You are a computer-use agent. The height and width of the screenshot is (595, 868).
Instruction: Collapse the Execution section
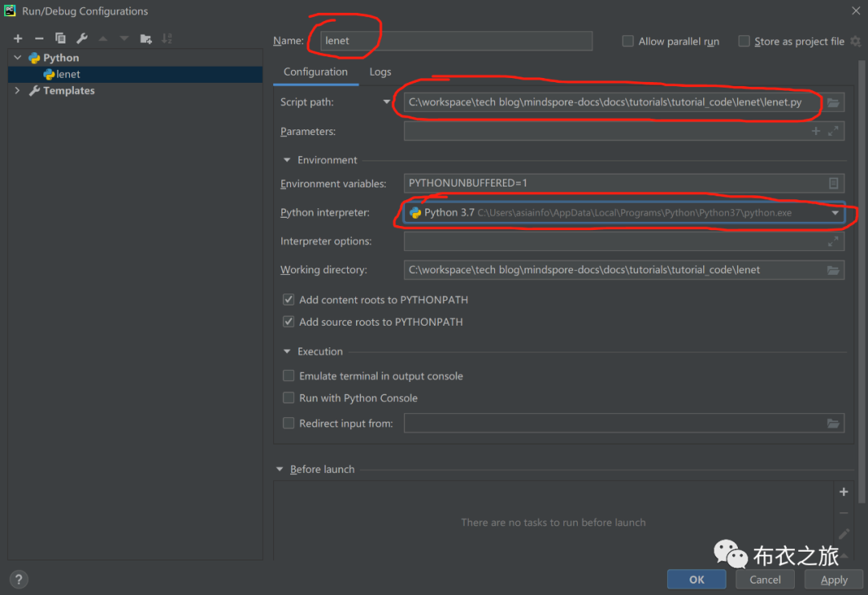pyautogui.click(x=287, y=351)
